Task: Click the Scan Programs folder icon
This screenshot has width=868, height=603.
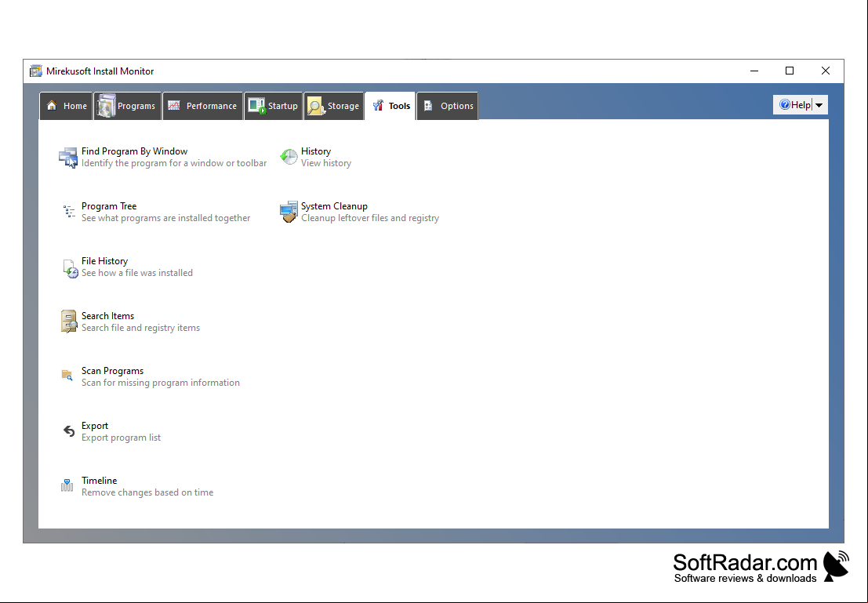Action: click(x=67, y=376)
